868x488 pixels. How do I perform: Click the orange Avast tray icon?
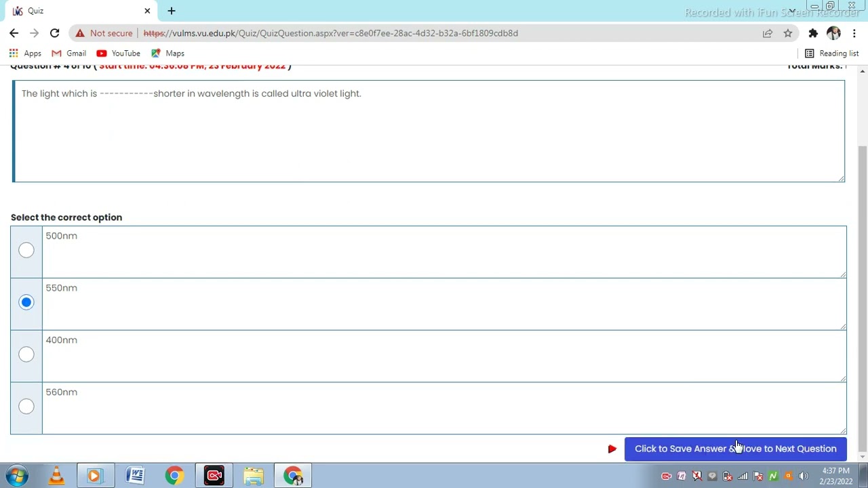(x=788, y=476)
